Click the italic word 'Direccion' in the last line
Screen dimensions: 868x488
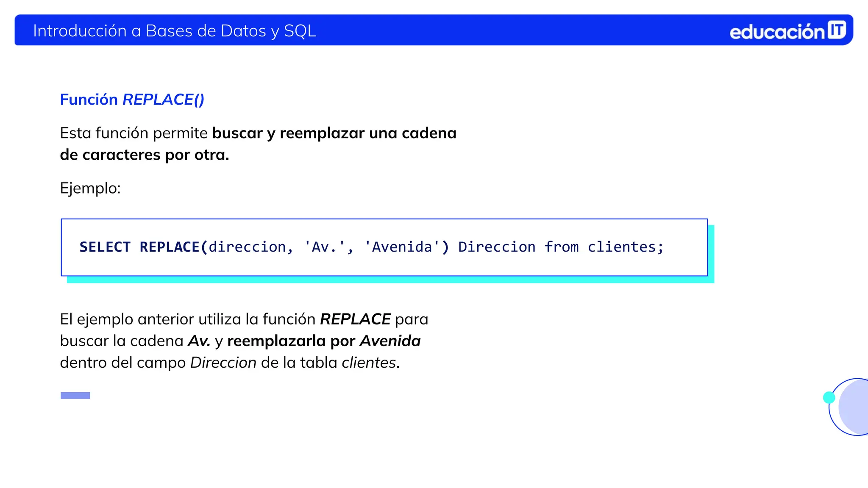pos(223,363)
